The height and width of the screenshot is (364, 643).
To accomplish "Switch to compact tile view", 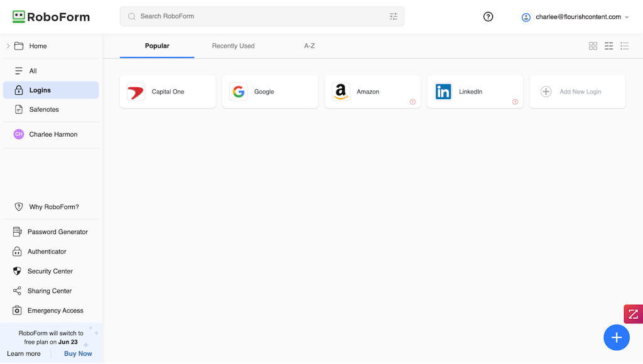I will click(608, 46).
